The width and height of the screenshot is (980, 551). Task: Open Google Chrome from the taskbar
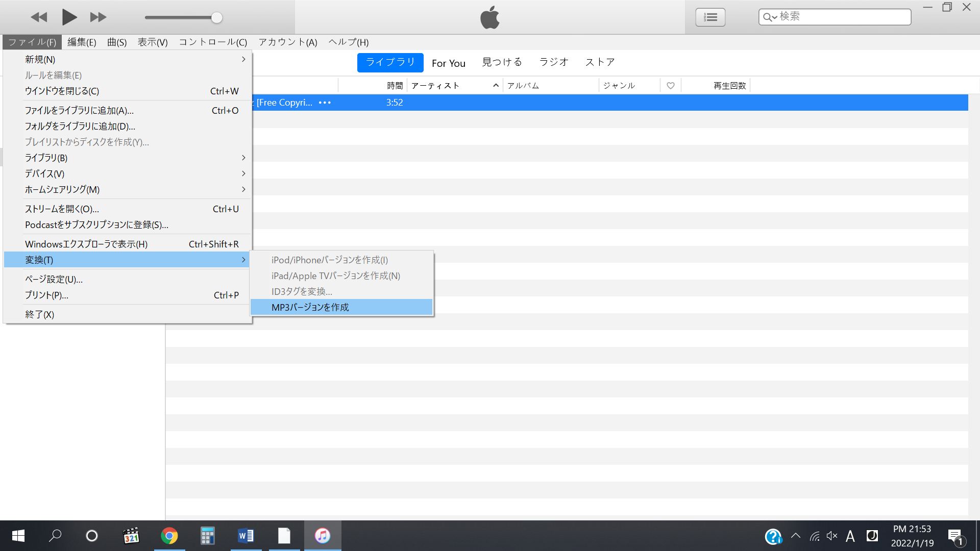coord(169,536)
